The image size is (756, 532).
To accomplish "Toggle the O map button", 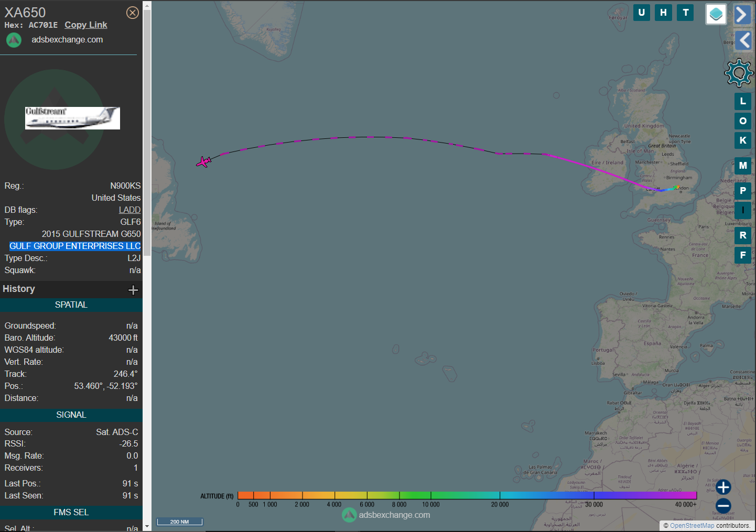I will 743,121.
